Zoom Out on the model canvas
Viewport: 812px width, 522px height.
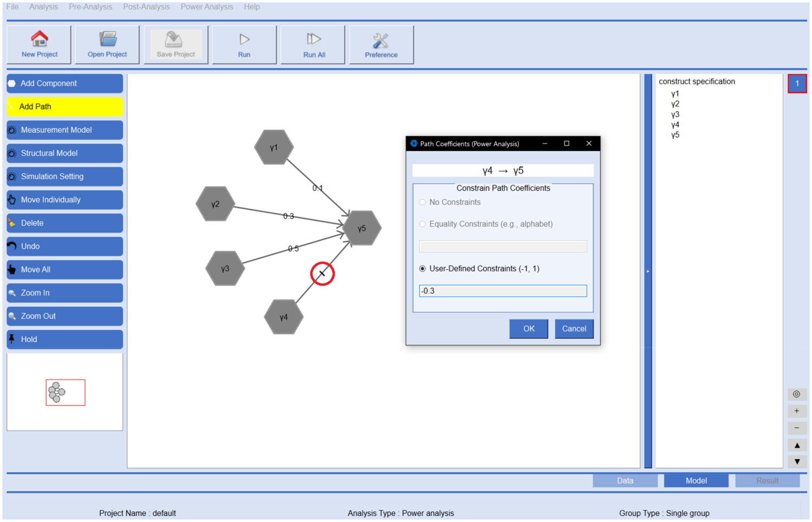tap(65, 316)
